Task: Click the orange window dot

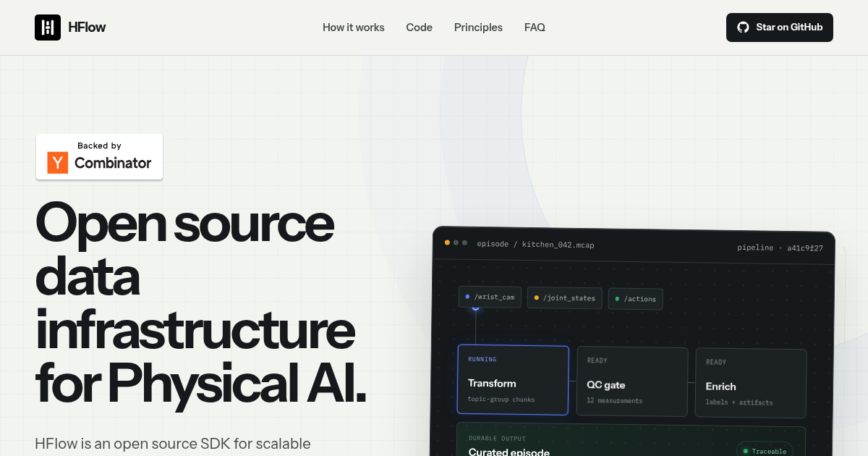Action: tap(447, 242)
